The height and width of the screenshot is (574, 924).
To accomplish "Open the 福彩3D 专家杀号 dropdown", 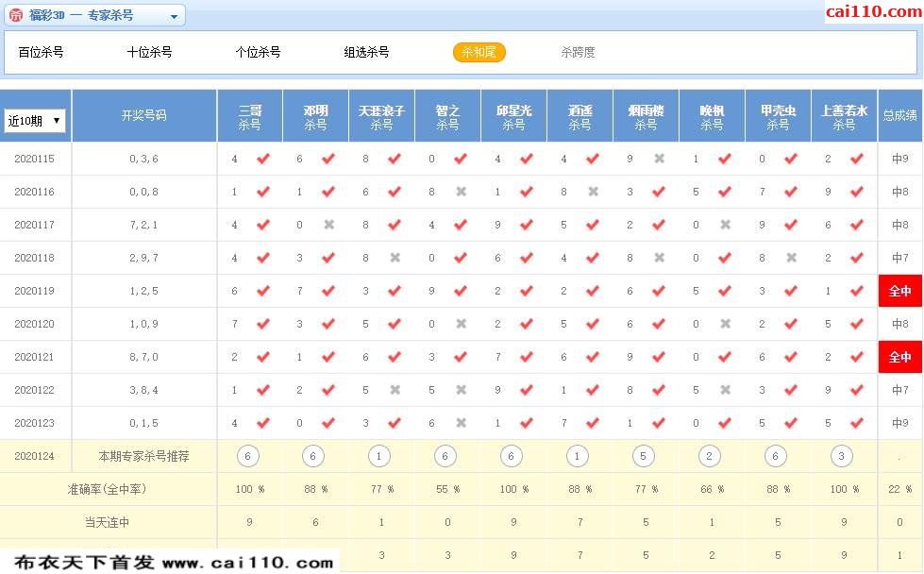I will pyautogui.click(x=95, y=15).
